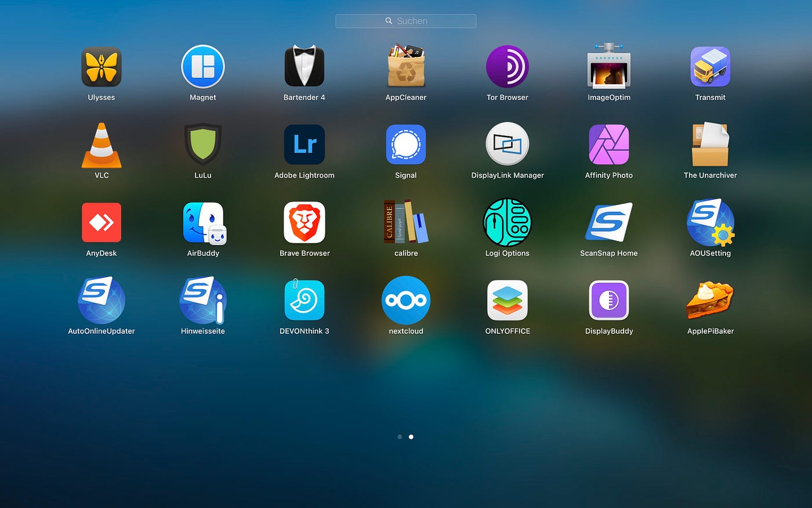The width and height of the screenshot is (812, 508).
Task: Open AnyDesk remote desktop
Action: pos(101,222)
